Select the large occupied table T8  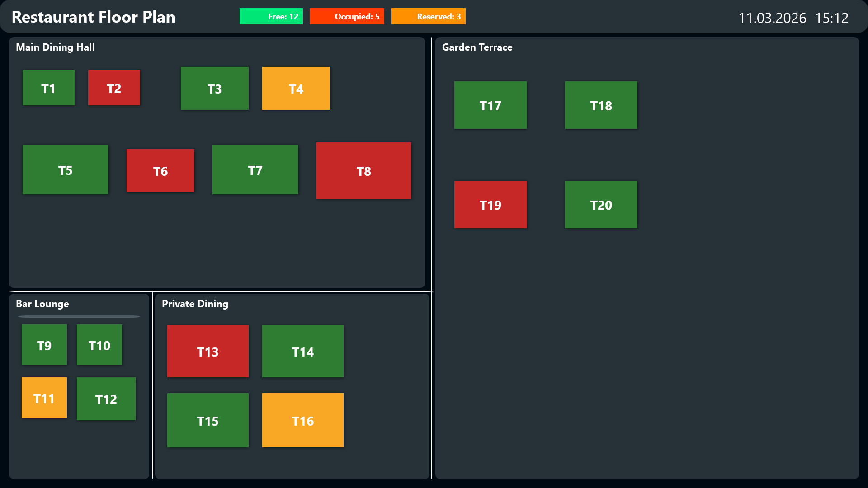363,171
